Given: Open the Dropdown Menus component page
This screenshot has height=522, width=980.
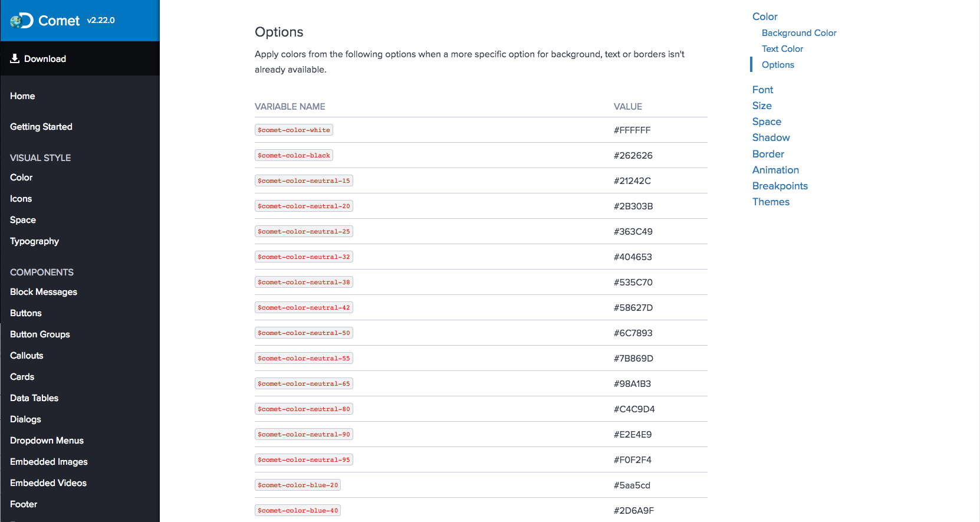Looking at the screenshot, I should (x=47, y=441).
